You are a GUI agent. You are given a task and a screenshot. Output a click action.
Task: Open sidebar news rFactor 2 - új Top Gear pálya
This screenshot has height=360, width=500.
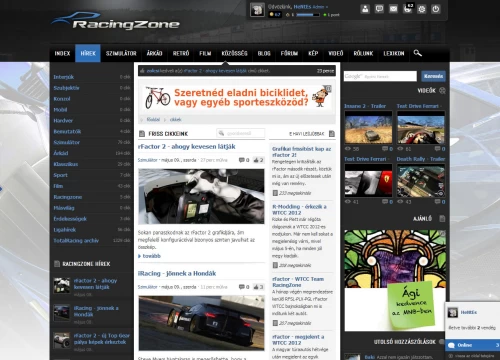coord(102,339)
